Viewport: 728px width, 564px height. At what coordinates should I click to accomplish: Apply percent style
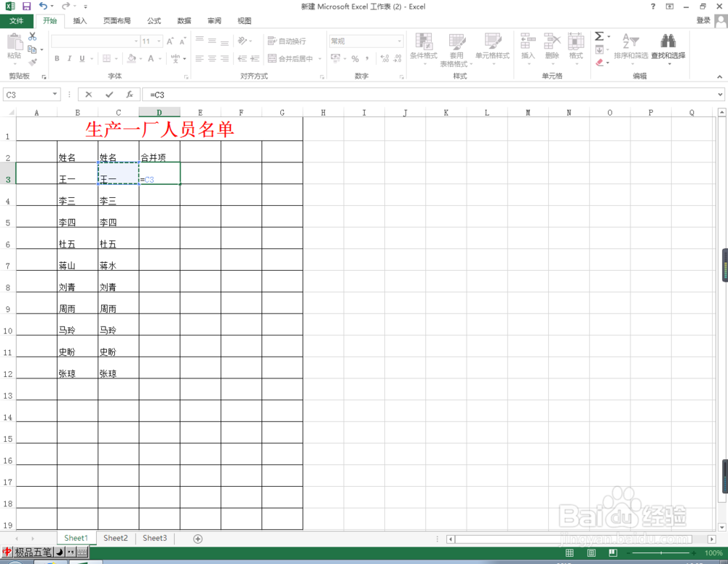pos(355,58)
